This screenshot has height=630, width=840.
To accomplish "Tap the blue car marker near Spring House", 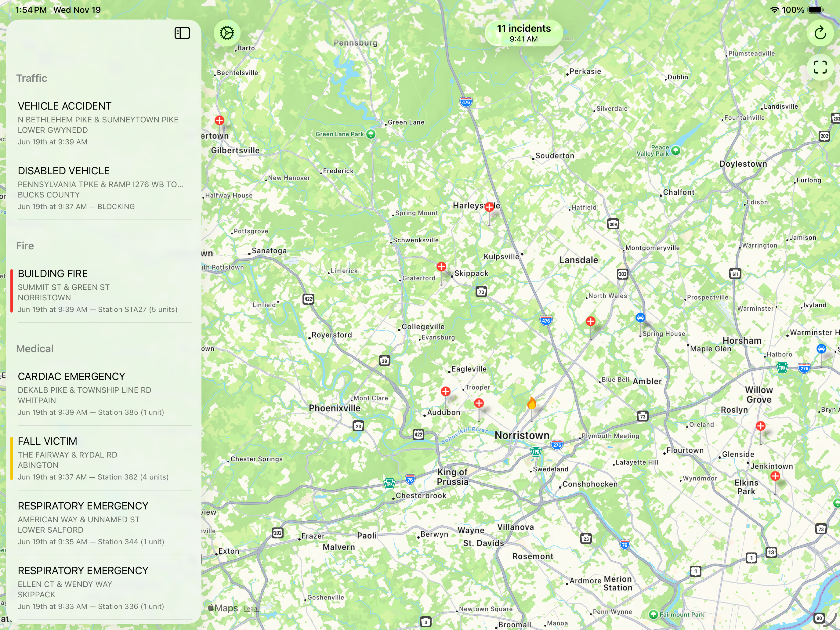I will click(640, 317).
